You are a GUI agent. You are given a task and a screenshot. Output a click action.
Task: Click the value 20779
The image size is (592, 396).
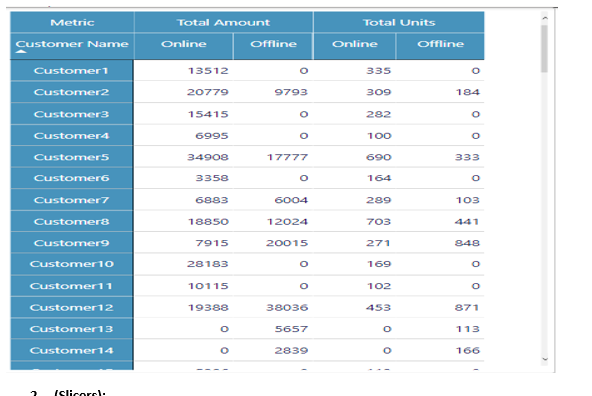pos(208,92)
